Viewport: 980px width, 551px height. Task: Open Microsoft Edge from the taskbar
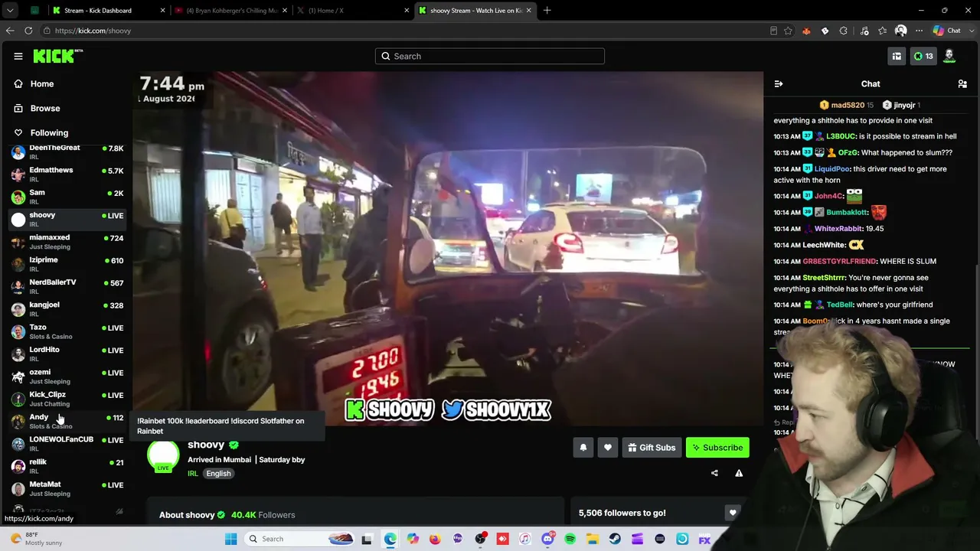(390, 539)
